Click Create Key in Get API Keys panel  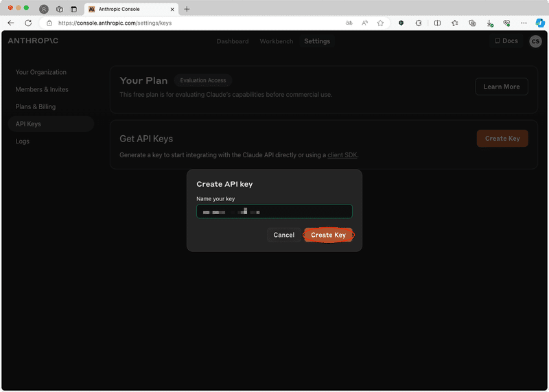(502, 139)
